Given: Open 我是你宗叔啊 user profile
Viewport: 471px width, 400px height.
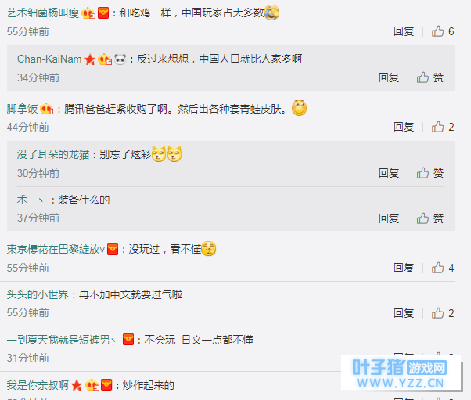Looking at the screenshot, I should [x=38, y=385].
